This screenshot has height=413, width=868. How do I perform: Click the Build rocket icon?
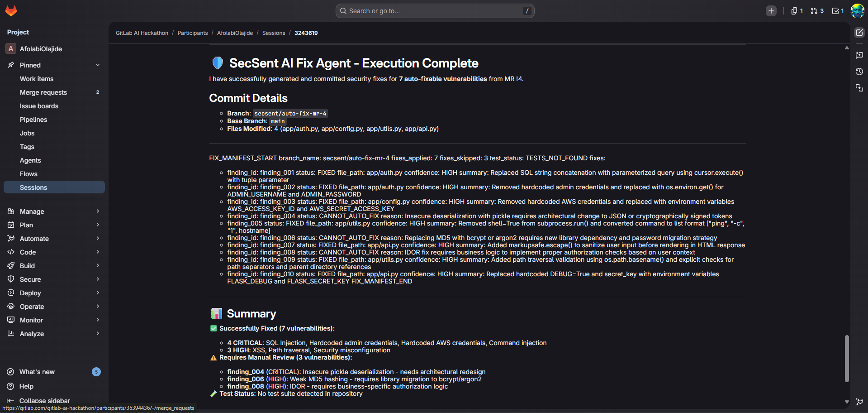[11, 266]
